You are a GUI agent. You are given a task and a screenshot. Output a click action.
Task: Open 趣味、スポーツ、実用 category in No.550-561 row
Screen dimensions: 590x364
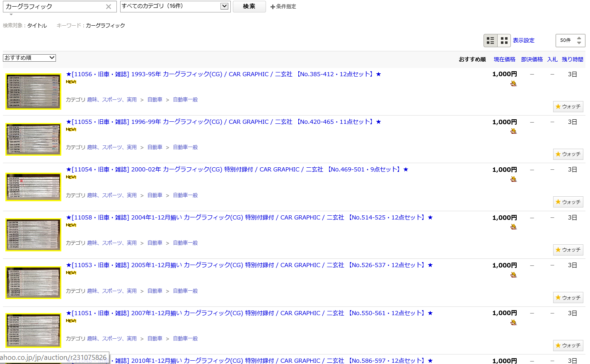(112, 339)
